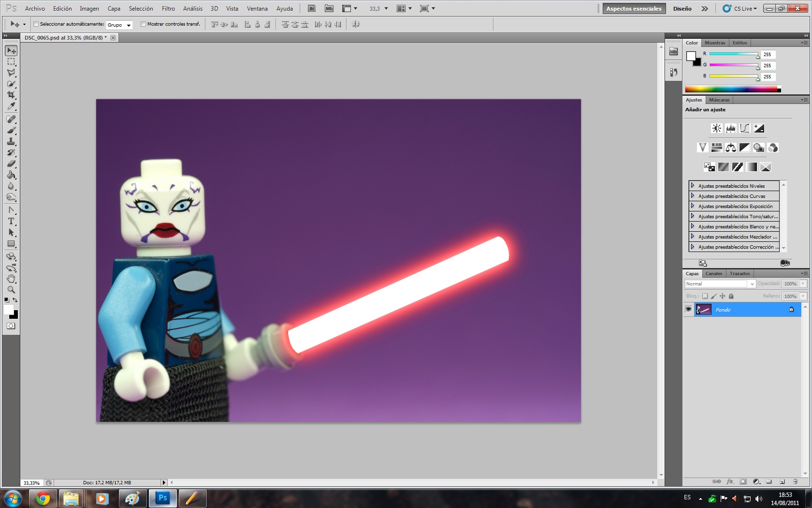The width and height of the screenshot is (812, 508).
Task: Launch Adobe Bridge from top bar
Action: [x=312, y=9]
